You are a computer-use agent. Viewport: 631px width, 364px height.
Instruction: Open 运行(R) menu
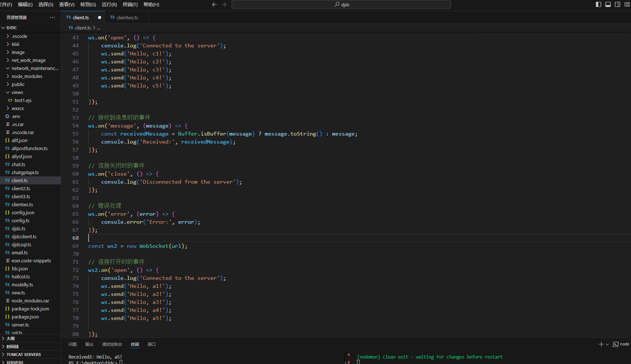[109, 4]
